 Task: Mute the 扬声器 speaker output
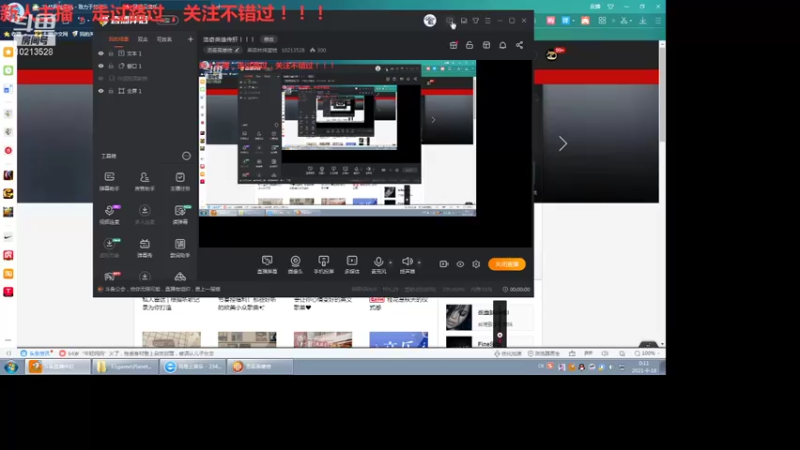[x=407, y=264]
